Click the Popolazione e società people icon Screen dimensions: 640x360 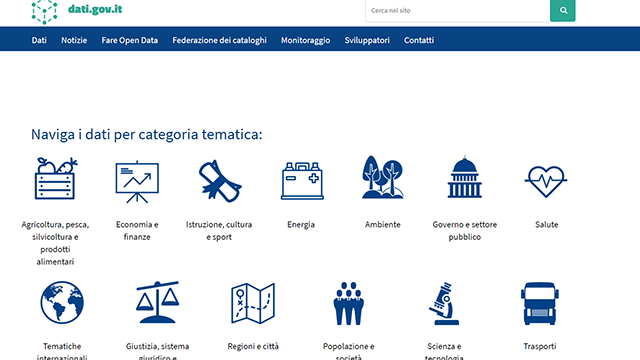pyautogui.click(x=349, y=303)
